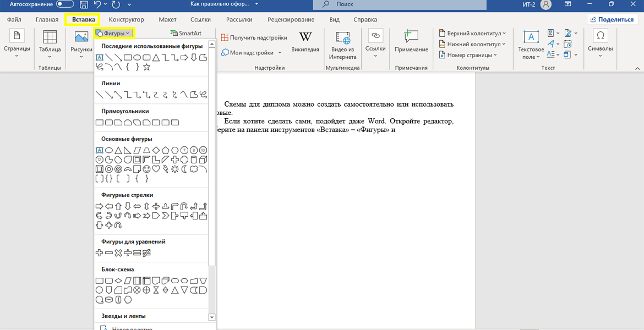Toggle the Автосохранение switch

[65, 4]
